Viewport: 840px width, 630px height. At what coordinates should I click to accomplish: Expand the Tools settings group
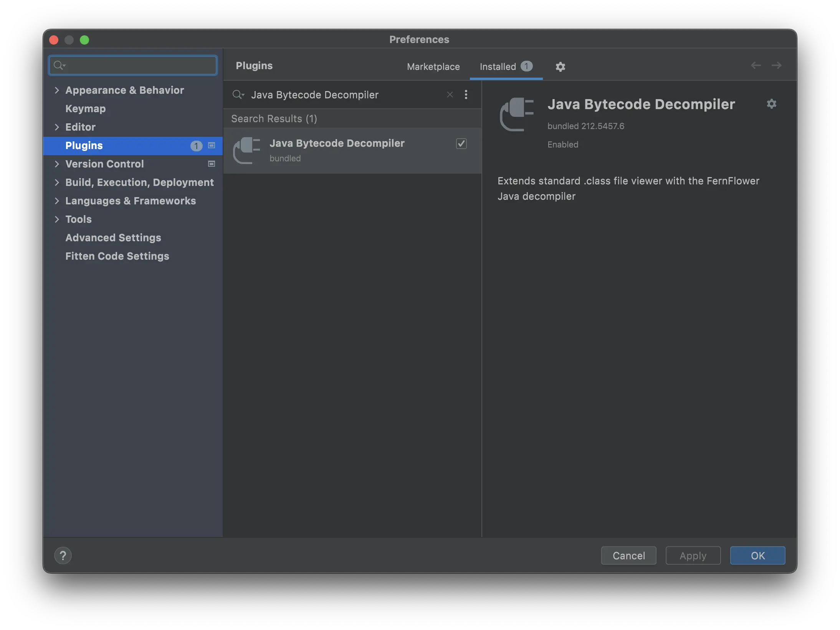pos(57,219)
